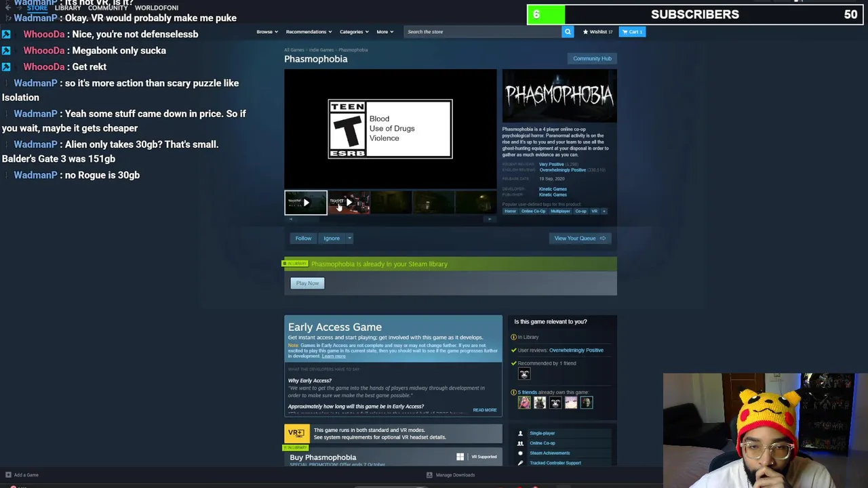868x488 pixels.
Task: Select the VR tag
Action: pyautogui.click(x=595, y=211)
